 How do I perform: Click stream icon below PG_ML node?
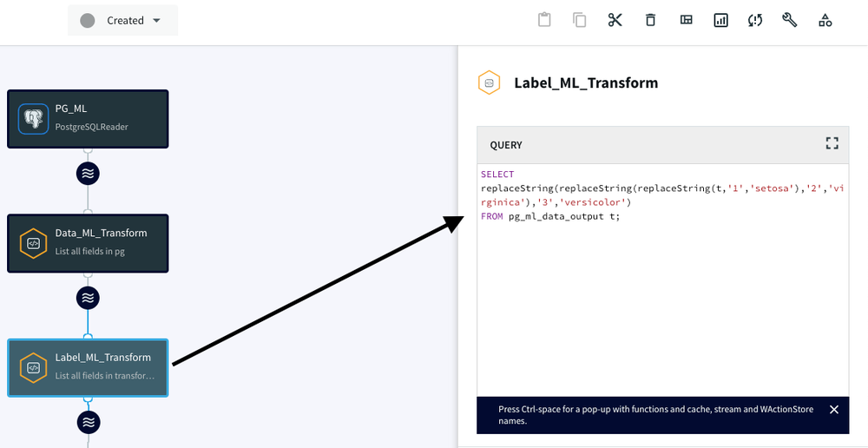coord(88,174)
